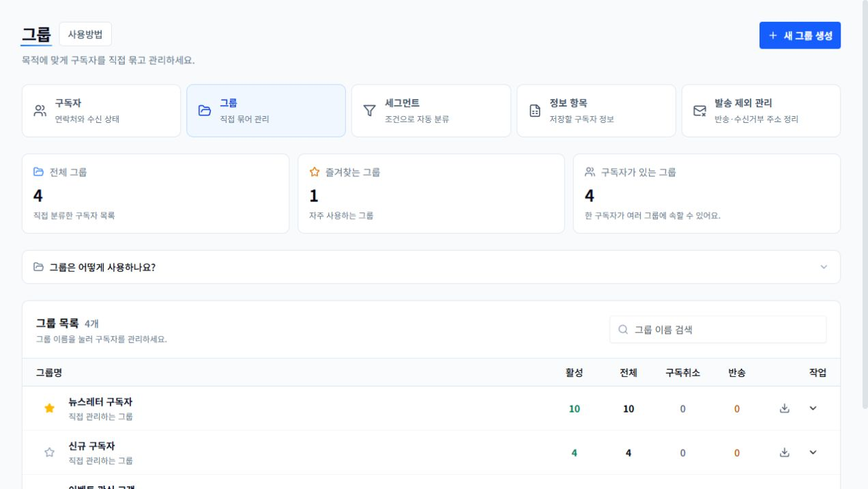The width and height of the screenshot is (868, 489).
Task: Open the 세그먼트 tab
Action: pos(431,111)
